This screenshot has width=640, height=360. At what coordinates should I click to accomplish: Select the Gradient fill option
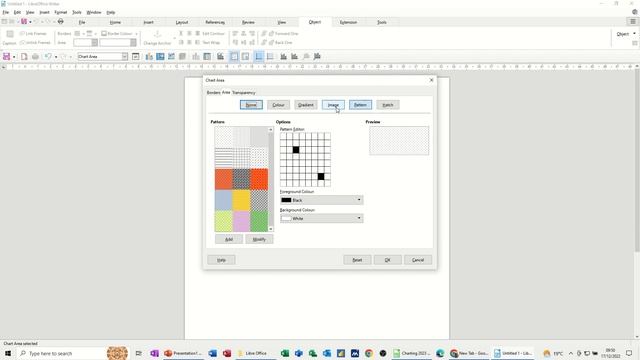306,105
